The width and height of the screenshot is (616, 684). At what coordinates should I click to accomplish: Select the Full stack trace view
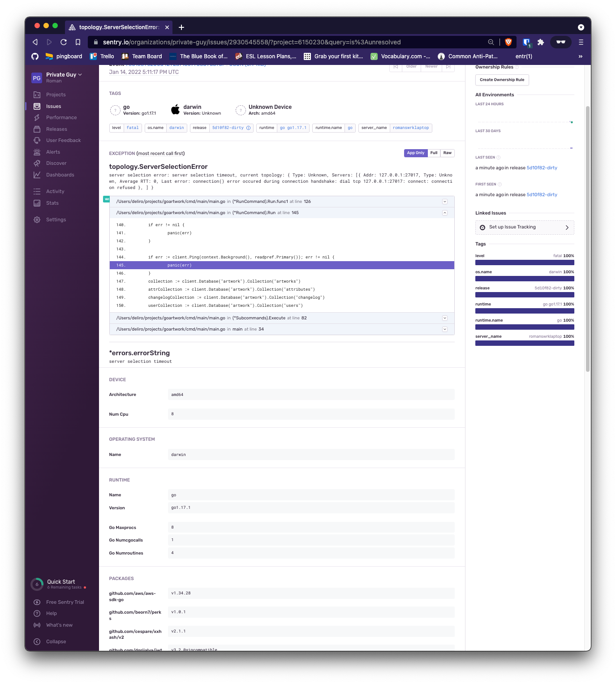[434, 153]
